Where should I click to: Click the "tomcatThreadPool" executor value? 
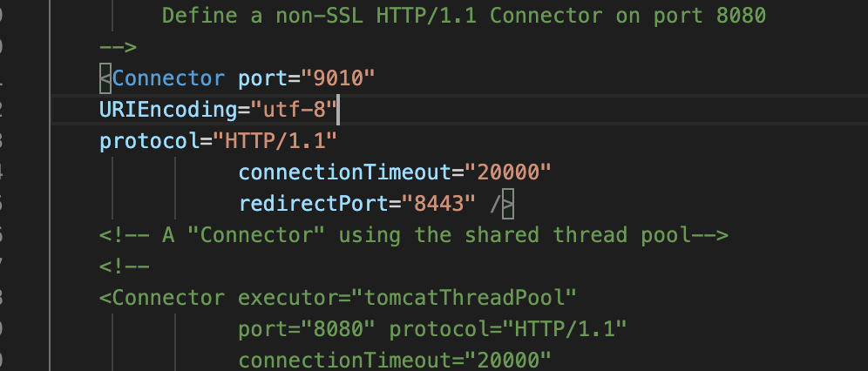pyautogui.click(x=464, y=298)
